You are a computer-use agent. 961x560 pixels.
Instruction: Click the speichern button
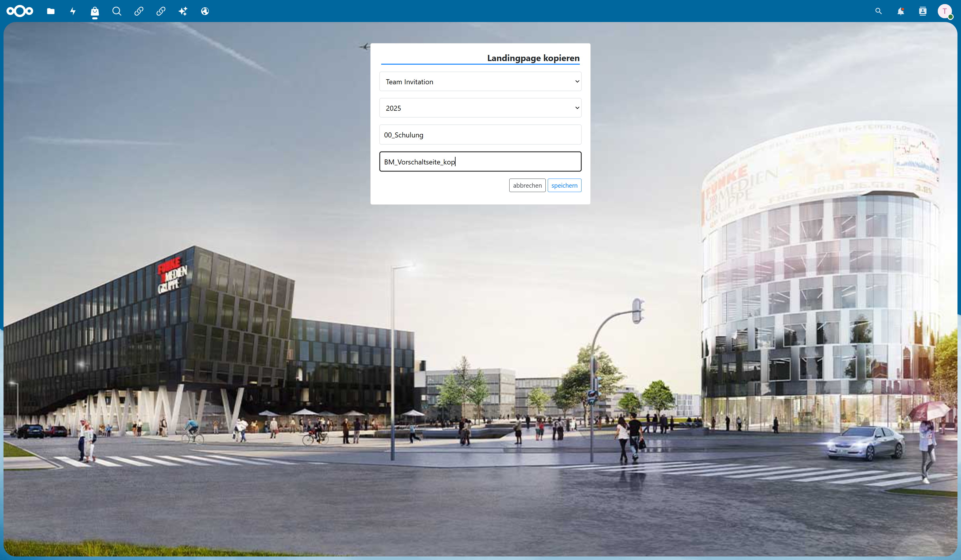[564, 185]
